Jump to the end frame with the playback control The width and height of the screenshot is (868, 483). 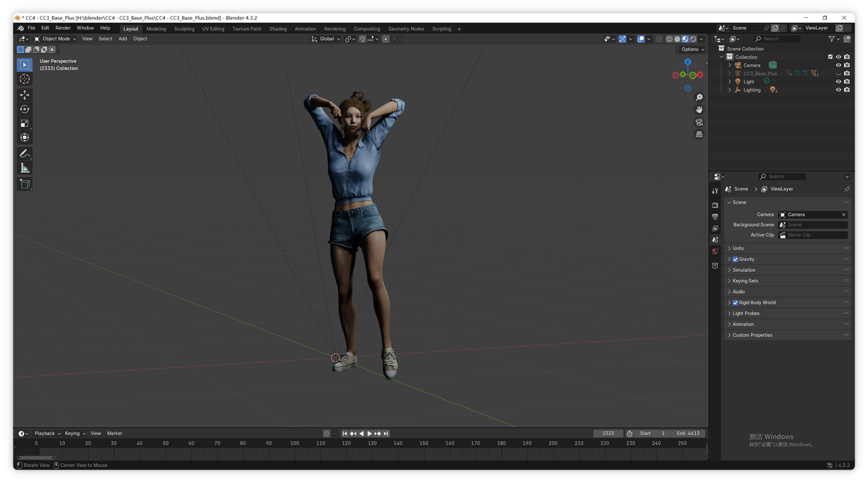coord(385,433)
